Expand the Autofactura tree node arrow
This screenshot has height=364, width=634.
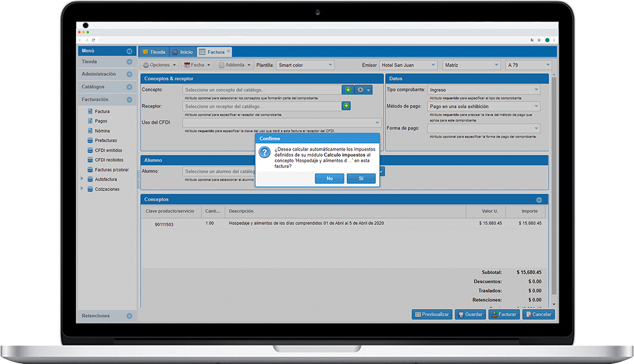tap(82, 179)
